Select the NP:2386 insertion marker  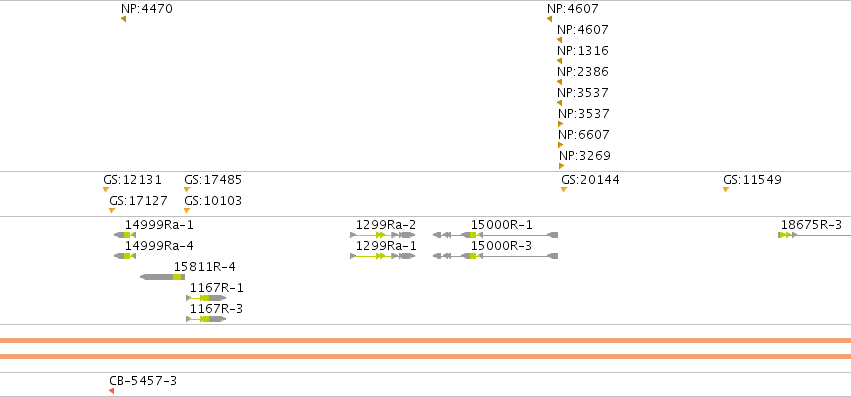point(560,82)
